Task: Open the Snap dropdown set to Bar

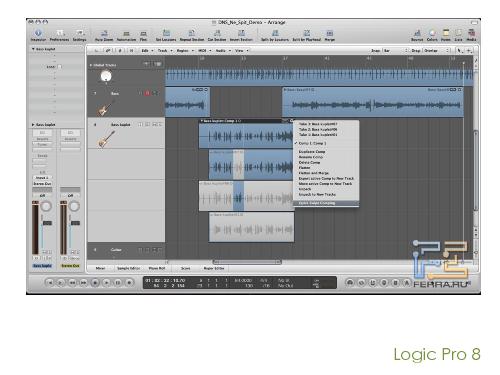Action: (396, 51)
